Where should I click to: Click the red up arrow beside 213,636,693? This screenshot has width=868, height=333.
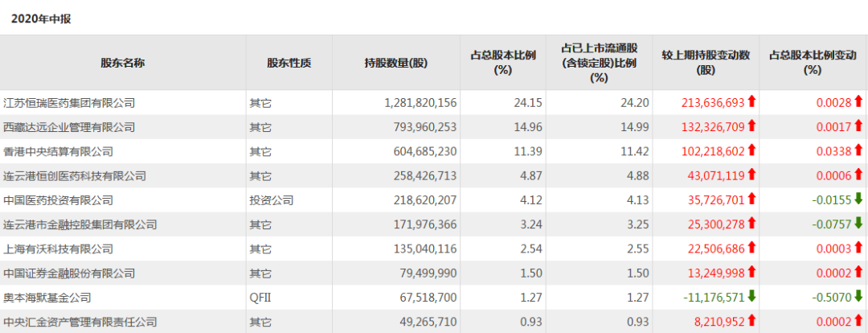tap(752, 102)
